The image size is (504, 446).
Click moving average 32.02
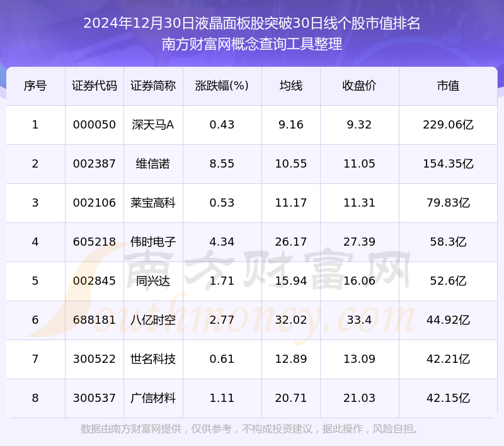[291, 320]
